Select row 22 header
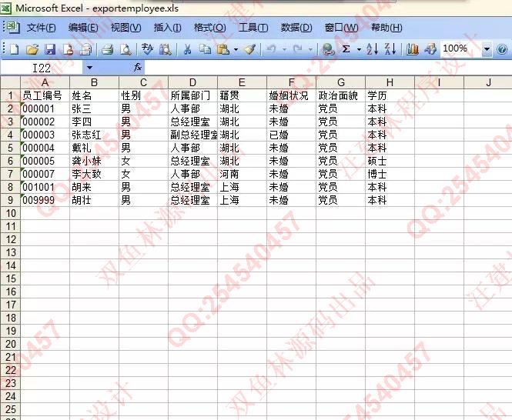 click(x=11, y=370)
